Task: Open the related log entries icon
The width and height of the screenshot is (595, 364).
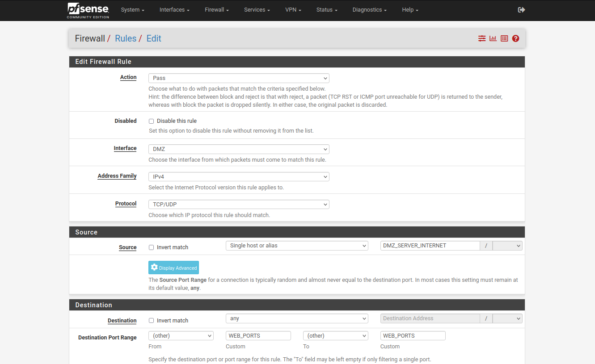Action: 504,38
